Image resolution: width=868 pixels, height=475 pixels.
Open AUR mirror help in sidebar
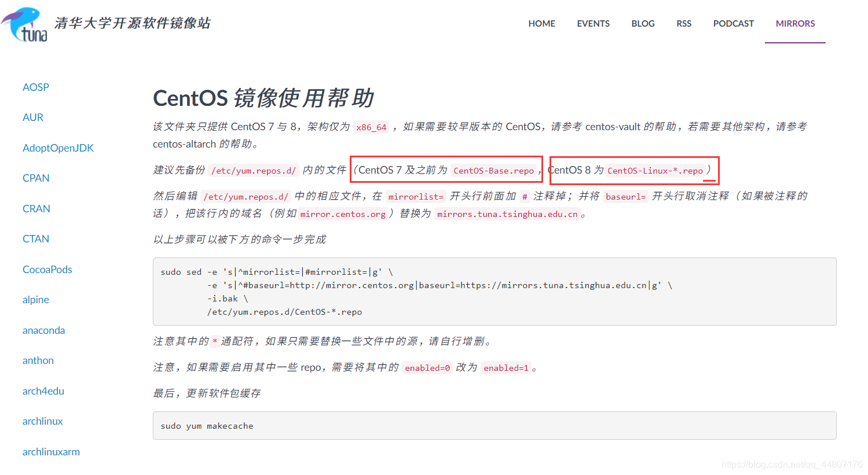33,117
